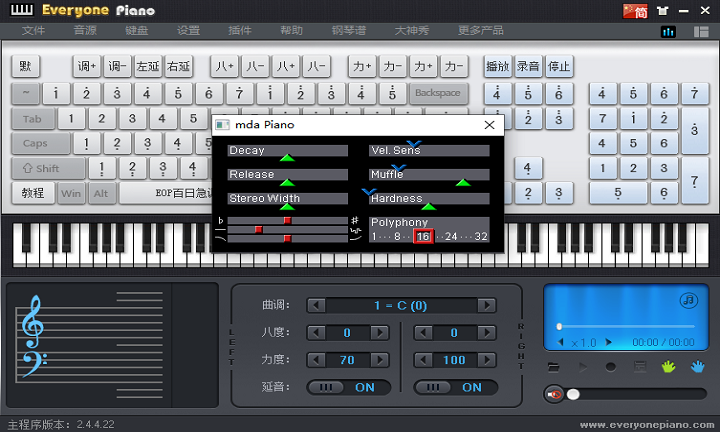Click the music note icon in blue display
Image resolution: width=720 pixels, height=432 pixels.
click(x=688, y=299)
